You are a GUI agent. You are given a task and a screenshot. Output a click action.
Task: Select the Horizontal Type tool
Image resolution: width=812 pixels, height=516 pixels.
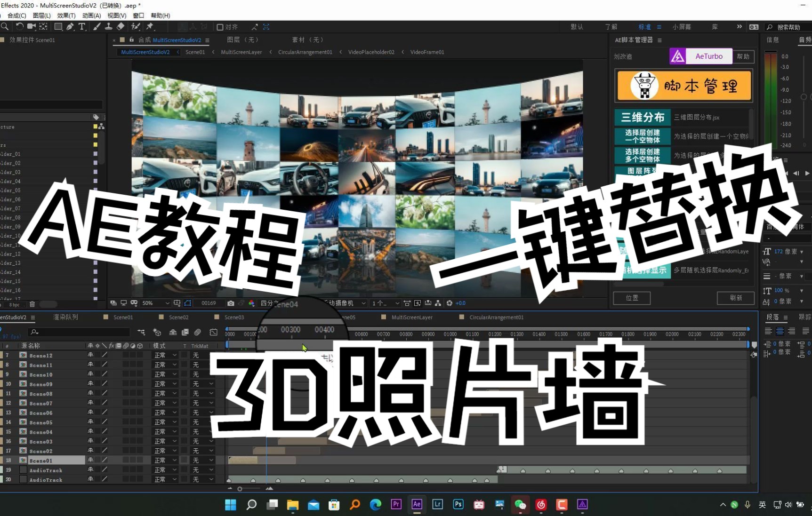[x=82, y=27]
